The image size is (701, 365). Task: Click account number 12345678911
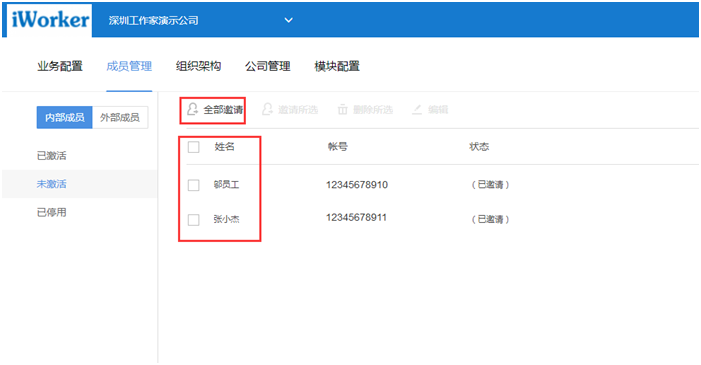[x=356, y=218]
